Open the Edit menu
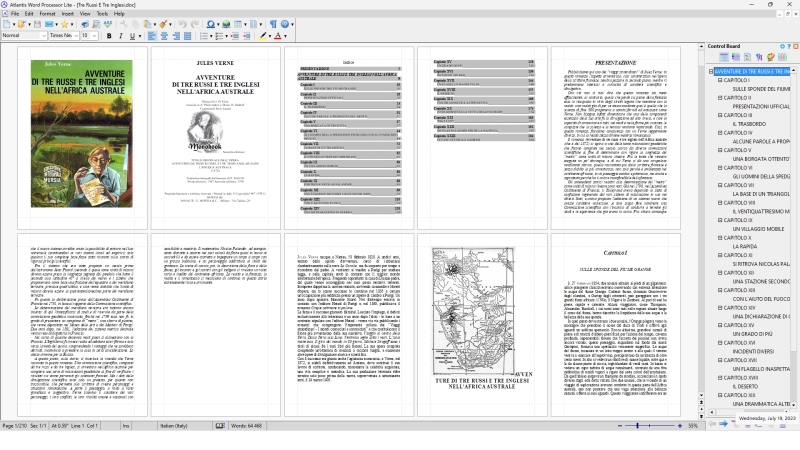 coord(29,14)
